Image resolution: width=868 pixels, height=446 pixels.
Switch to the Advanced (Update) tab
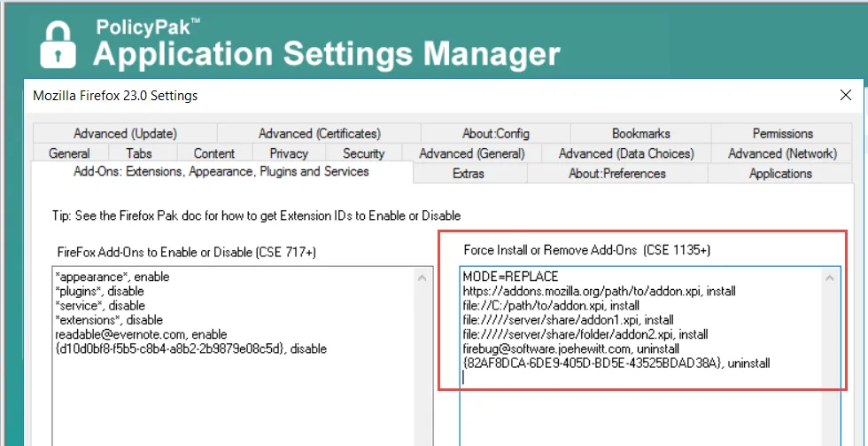pyautogui.click(x=125, y=134)
